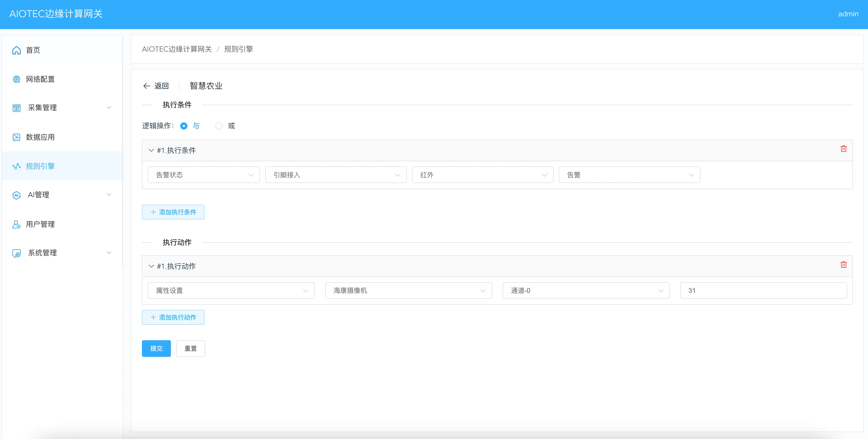Delete #1 执行条件 with trash icon
This screenshot has height=439, width=868.
tap(843, 149)
